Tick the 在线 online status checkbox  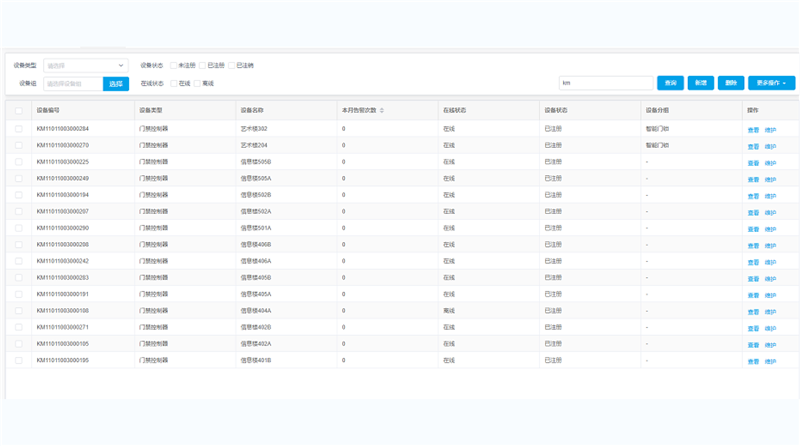pos(173,83)
